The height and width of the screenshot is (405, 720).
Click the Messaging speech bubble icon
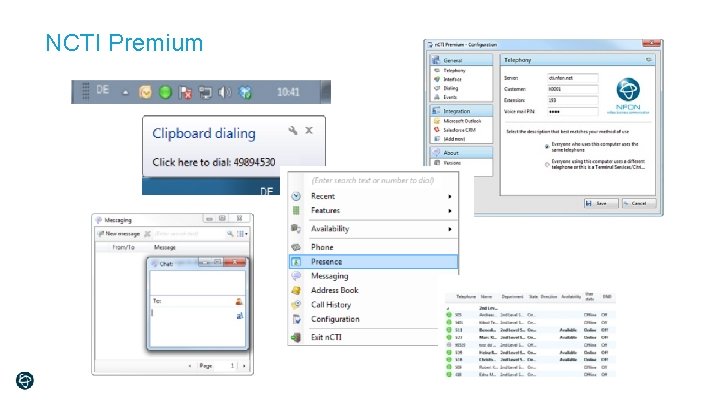[296, 276]
